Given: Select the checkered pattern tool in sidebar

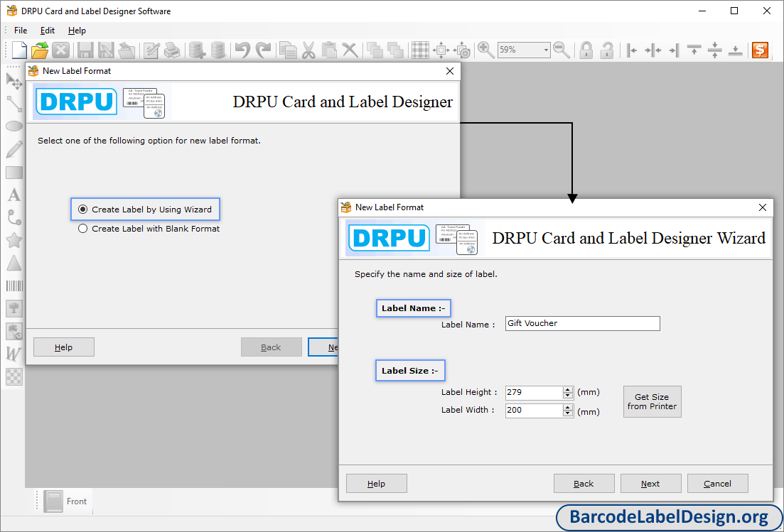Looking at the screenshot, I should coord(14,376).
